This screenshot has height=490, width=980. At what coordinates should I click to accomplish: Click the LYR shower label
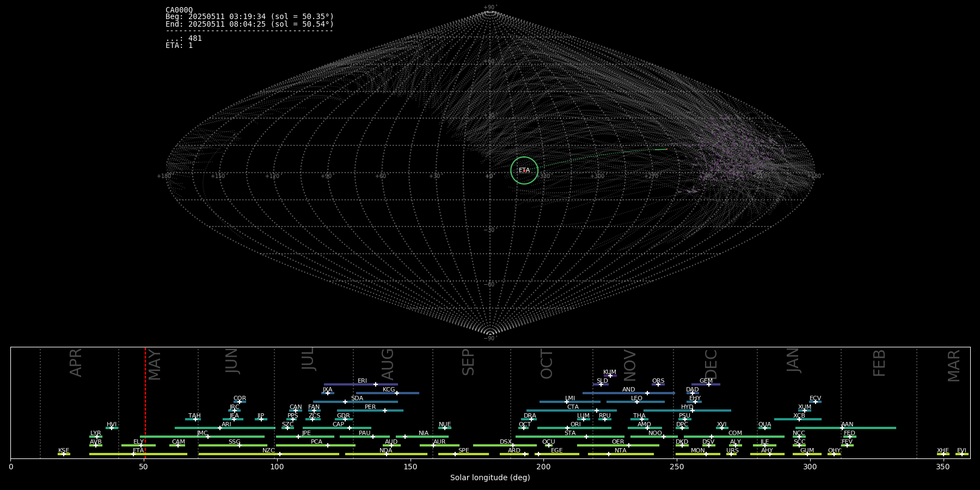95,433
